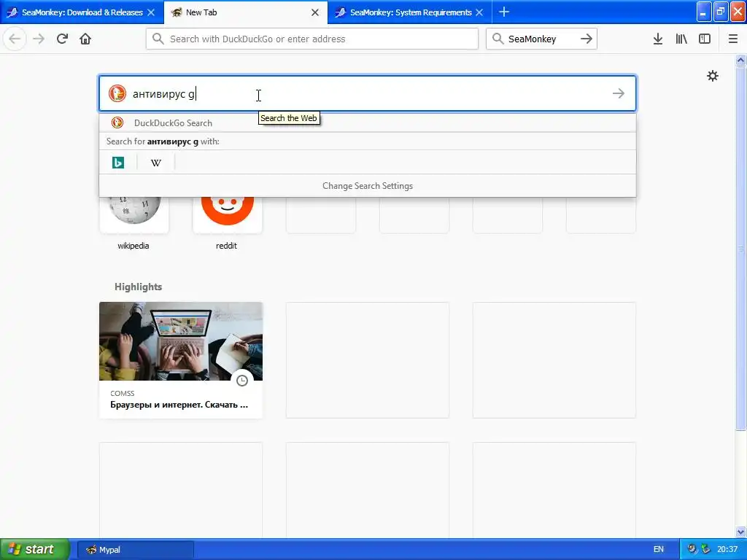Toggle the sidebar view
Image resolution: width=747 pixels, height=560 pixels.
click(x=705, y=39)
